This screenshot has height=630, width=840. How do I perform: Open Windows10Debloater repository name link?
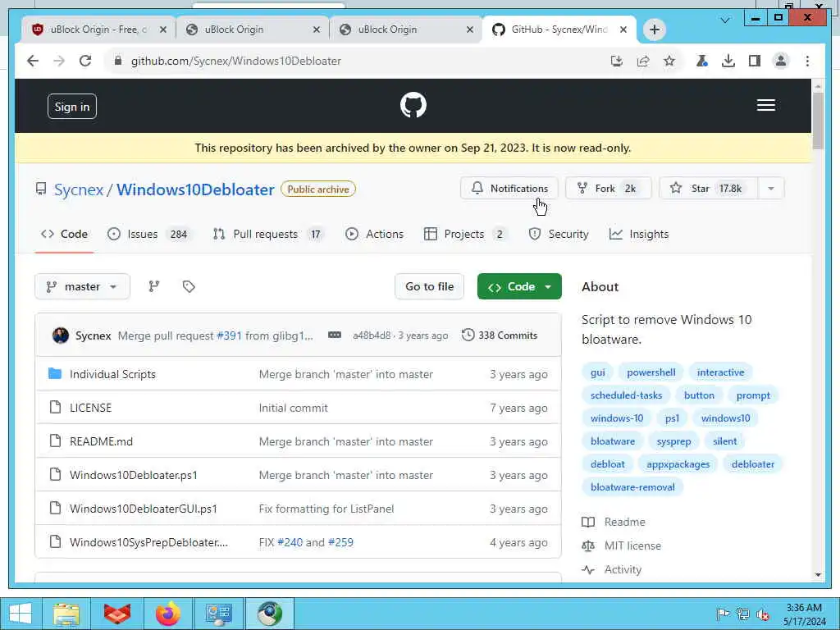click(195, 189)
